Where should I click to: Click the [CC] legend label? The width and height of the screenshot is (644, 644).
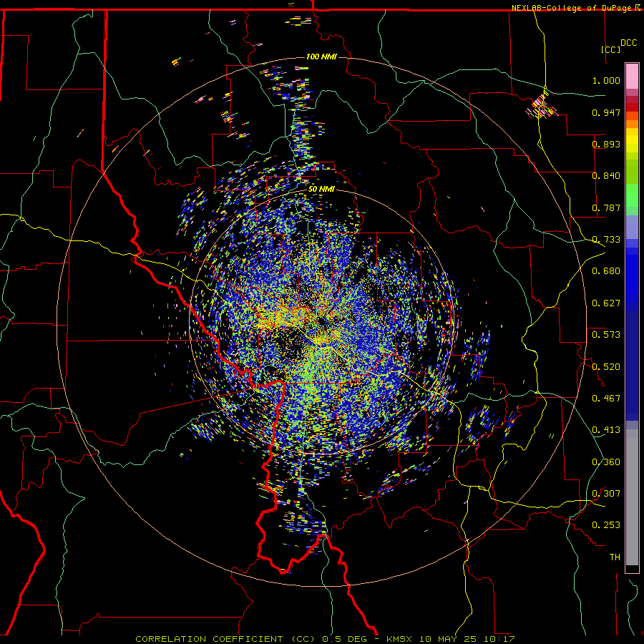point(610,49)
